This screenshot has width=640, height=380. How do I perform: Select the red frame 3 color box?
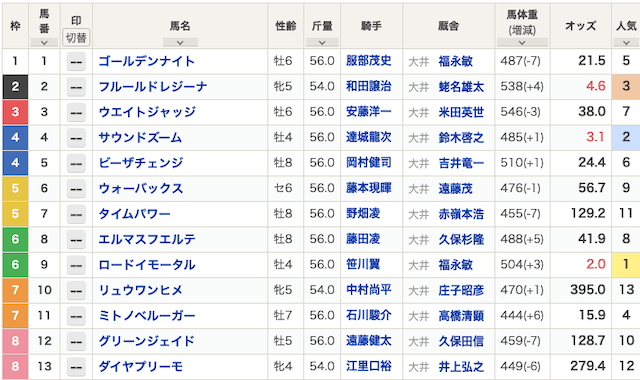pos(15,112)
